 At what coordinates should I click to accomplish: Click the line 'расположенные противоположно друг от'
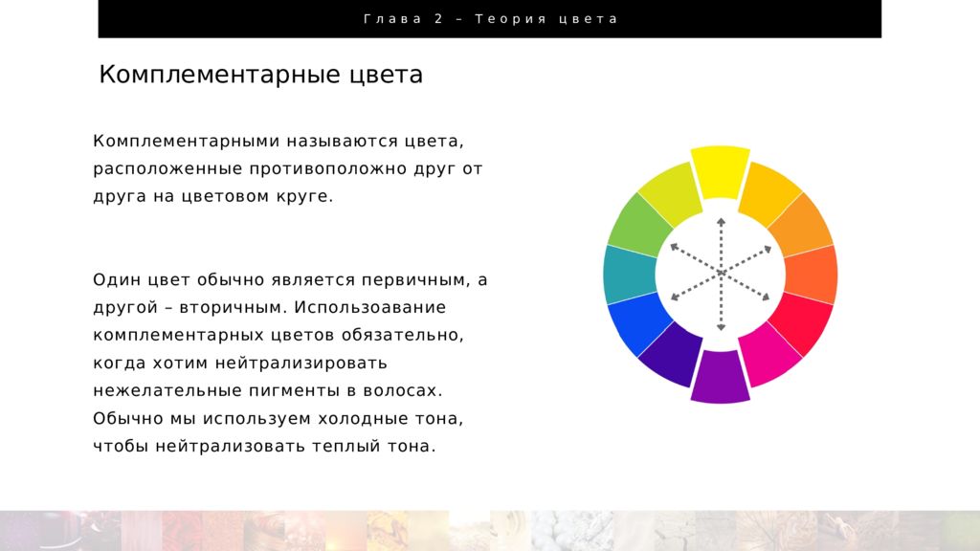coord(287,168)
